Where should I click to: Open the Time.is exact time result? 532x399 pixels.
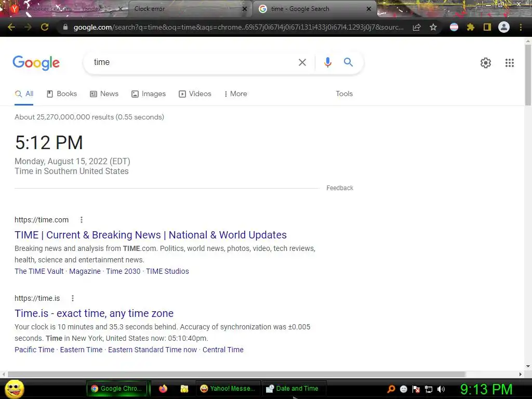click(94, 313)
